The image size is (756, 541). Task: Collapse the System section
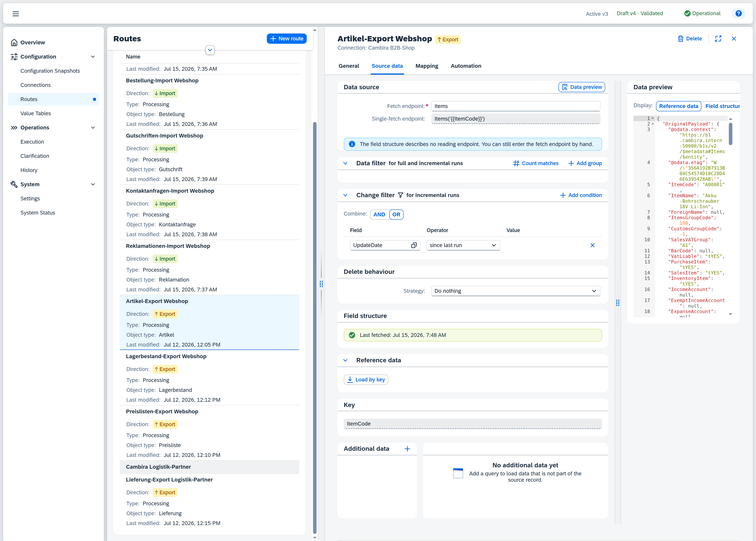(x=93, y=184)
